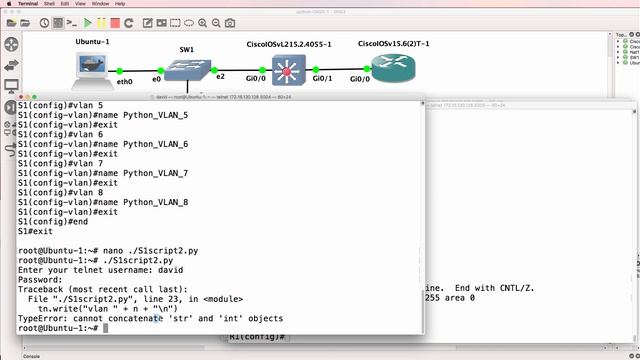This screenshot has height=360, width=640.
Task: Click the front terminal's title bar text
Action: coord(223,97)
